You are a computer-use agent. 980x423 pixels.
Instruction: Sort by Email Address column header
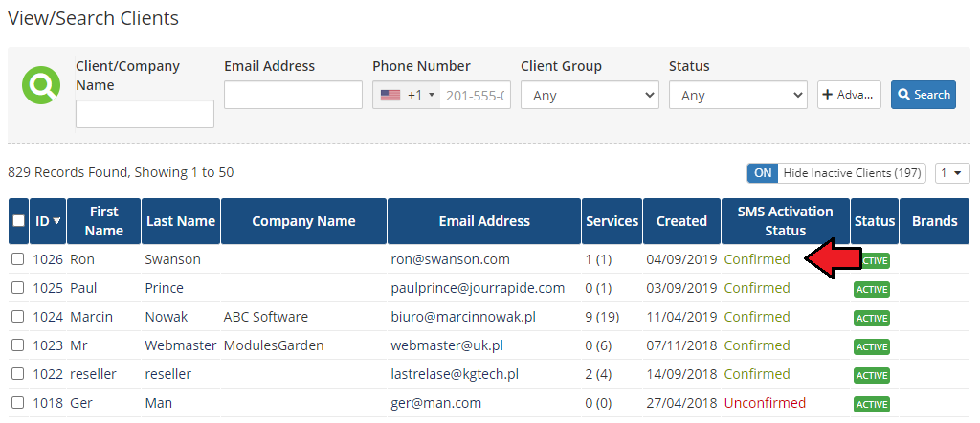tap(484, 220)
